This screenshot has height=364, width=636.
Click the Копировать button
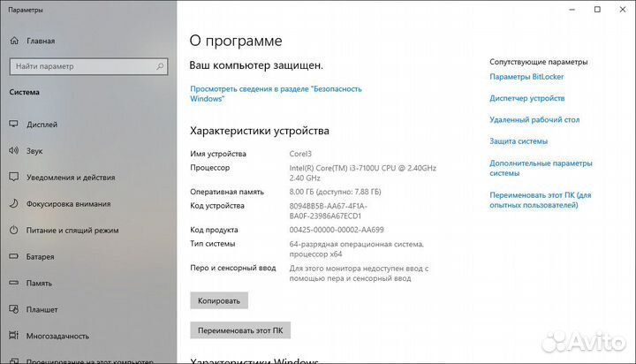coord(219,300)
